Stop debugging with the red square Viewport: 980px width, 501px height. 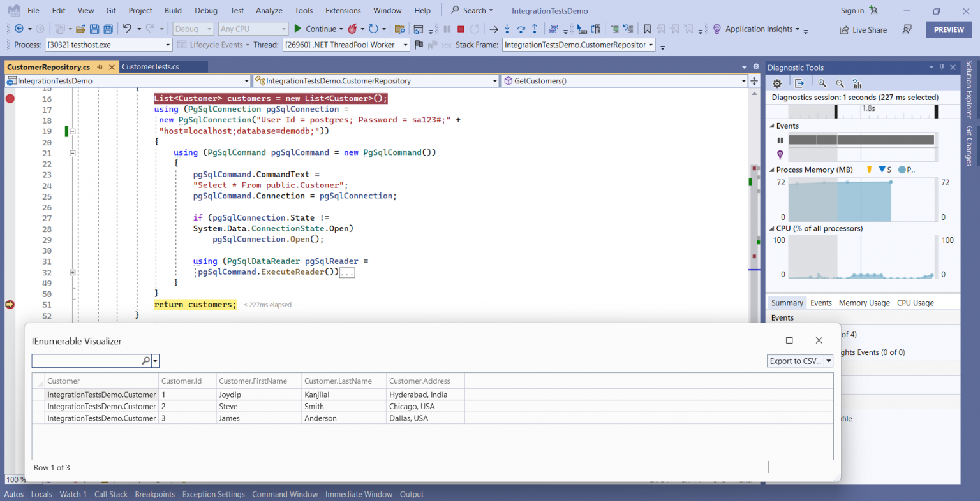(x=461, y=29)
